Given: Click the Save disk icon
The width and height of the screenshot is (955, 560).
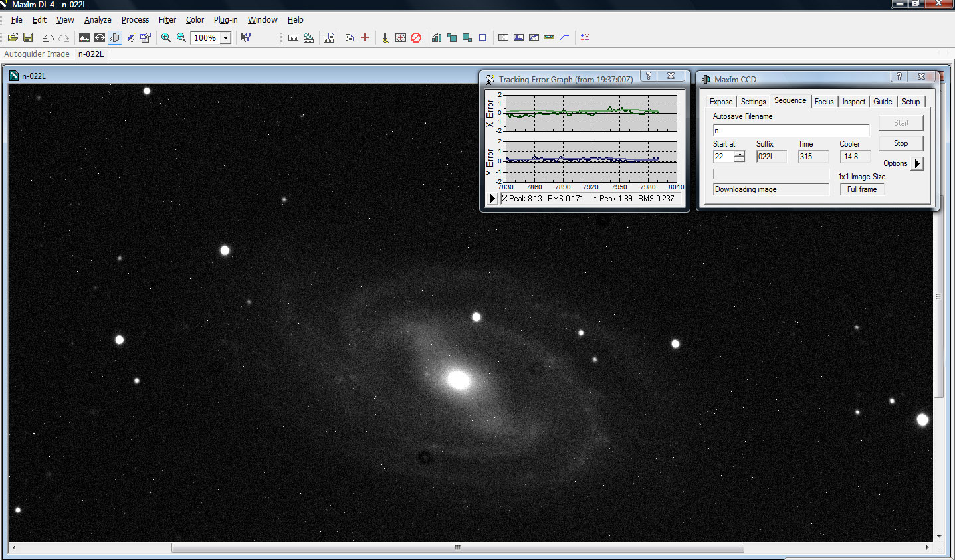Looking at the screenshot, I should coord(28,38).
